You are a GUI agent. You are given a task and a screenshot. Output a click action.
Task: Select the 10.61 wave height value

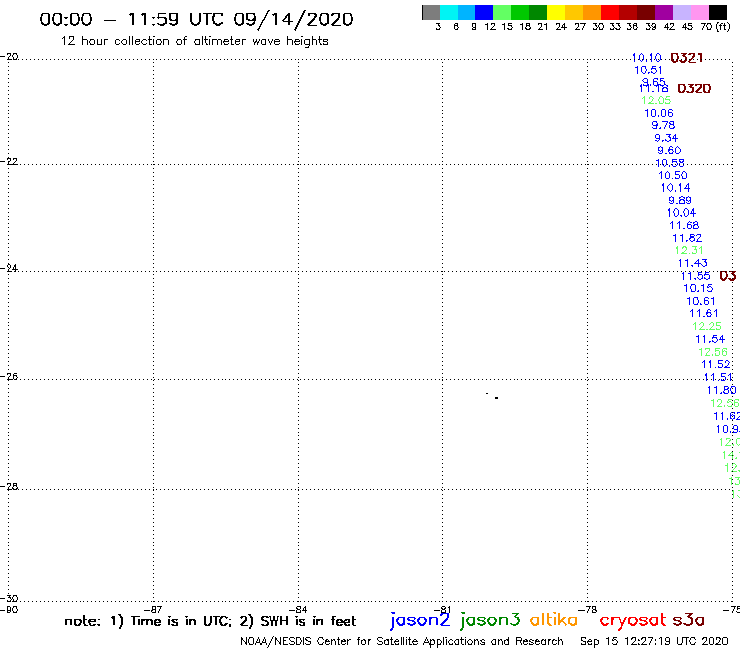(x=701, y=301)
